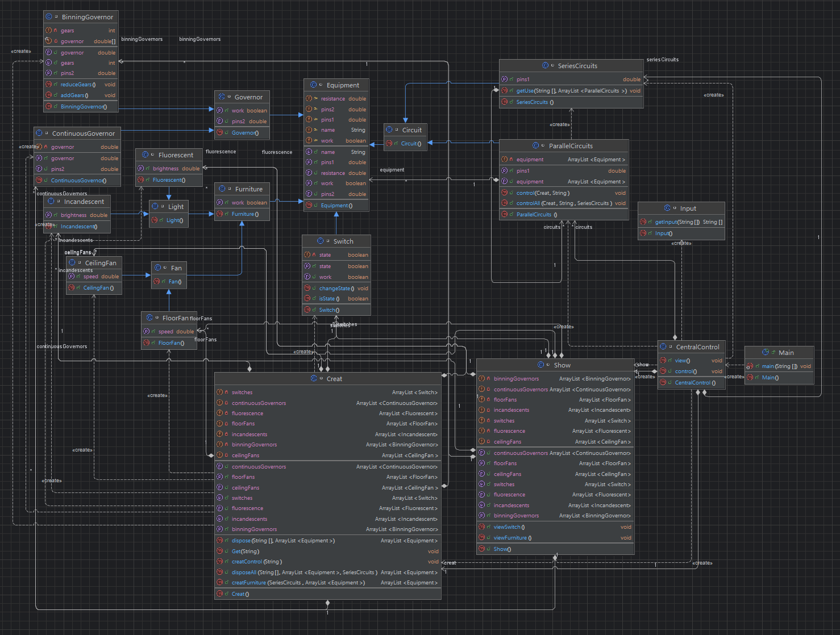Select the class icon beside FloorFan title
840x635 pixels.
(x=149, y=318)
